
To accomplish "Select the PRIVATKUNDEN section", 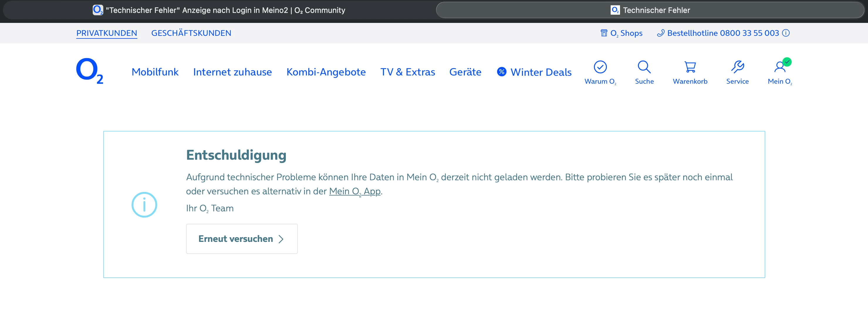I will pos(107,33).
